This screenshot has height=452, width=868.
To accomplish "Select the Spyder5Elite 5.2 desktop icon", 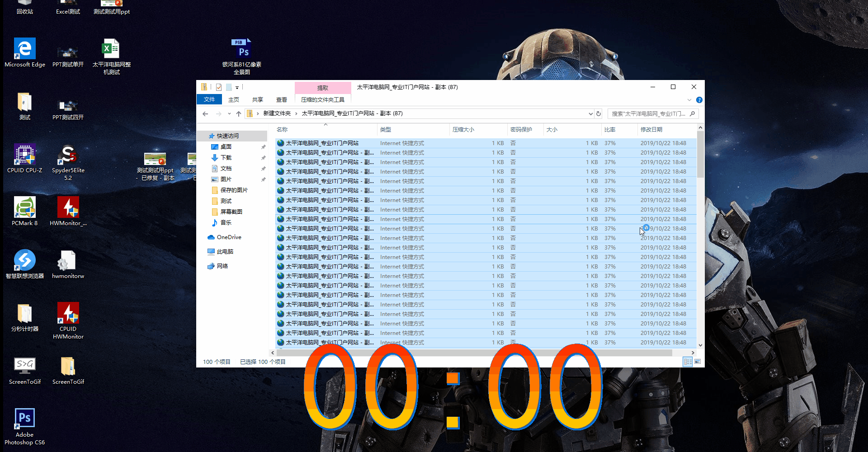I will click(68, 162).
